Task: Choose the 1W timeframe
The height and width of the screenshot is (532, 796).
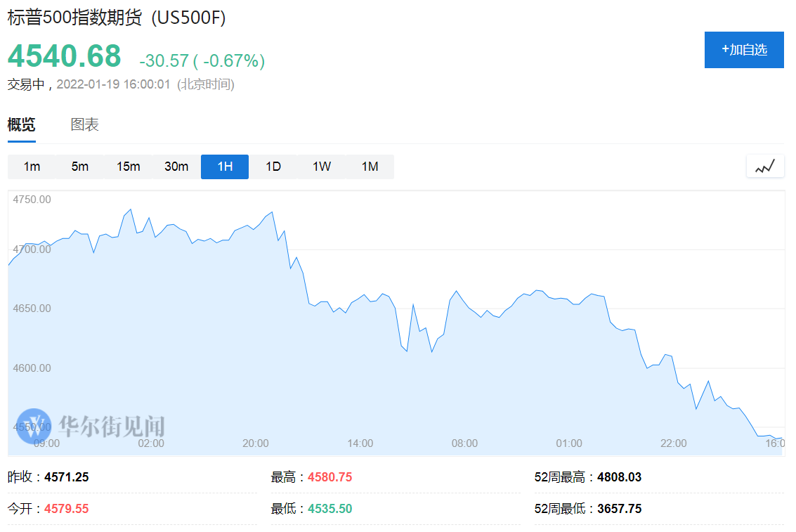Action: tap(322, 167)
